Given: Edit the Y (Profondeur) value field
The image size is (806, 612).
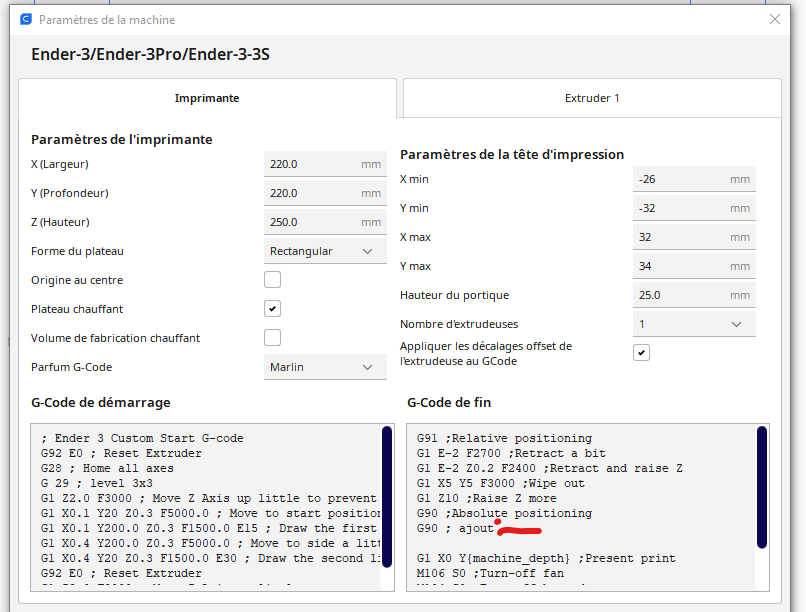Looking at the screenshot, I should click(325, 193).
